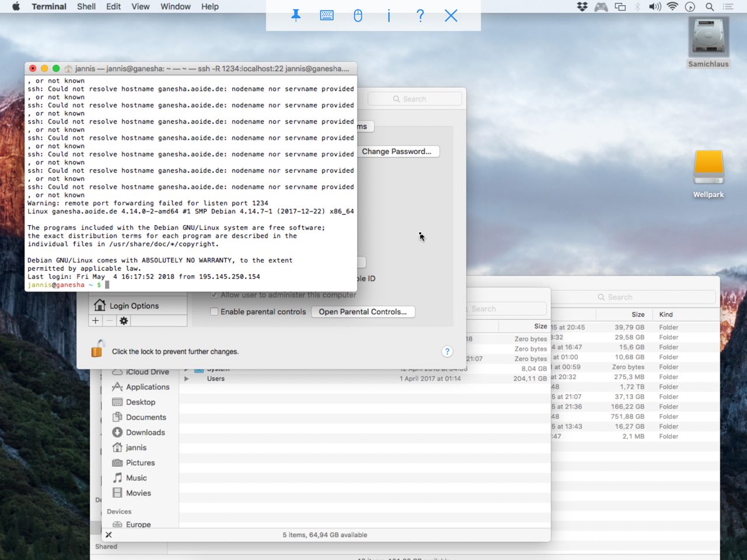Open the Wi-Fi status menu icon
The image size is (747, 560).
672,7
